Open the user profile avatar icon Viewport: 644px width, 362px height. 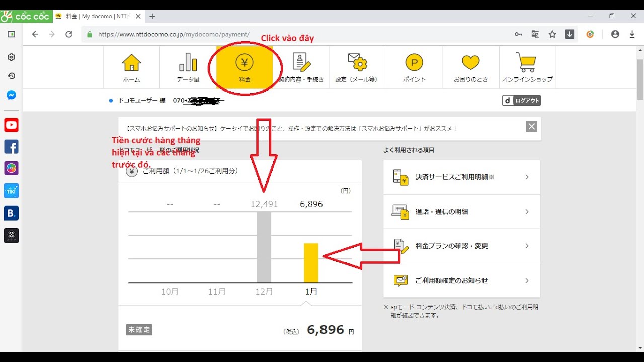pos(615,34)
